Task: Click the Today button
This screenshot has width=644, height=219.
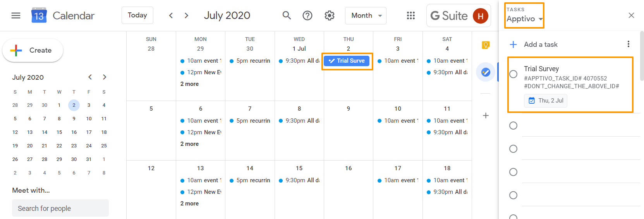Action: click(x=137, y=15)
